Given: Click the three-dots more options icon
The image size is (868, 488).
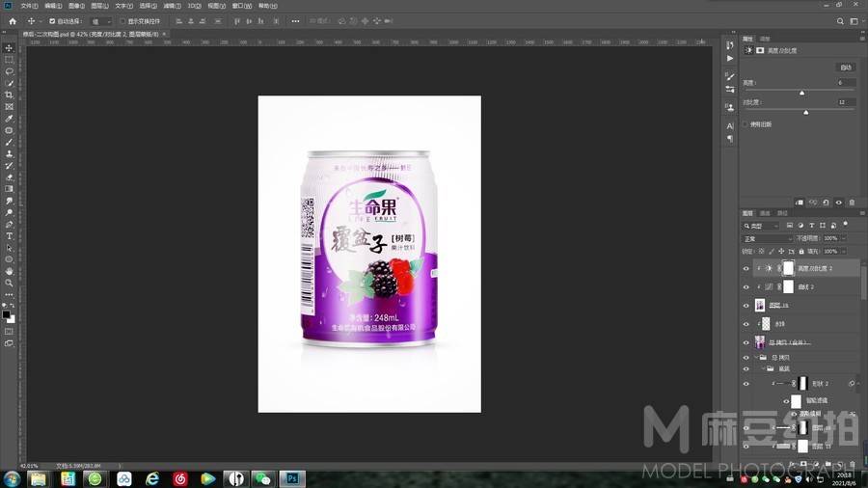Looking at the screenshot, I should click(x=295, y=21).
